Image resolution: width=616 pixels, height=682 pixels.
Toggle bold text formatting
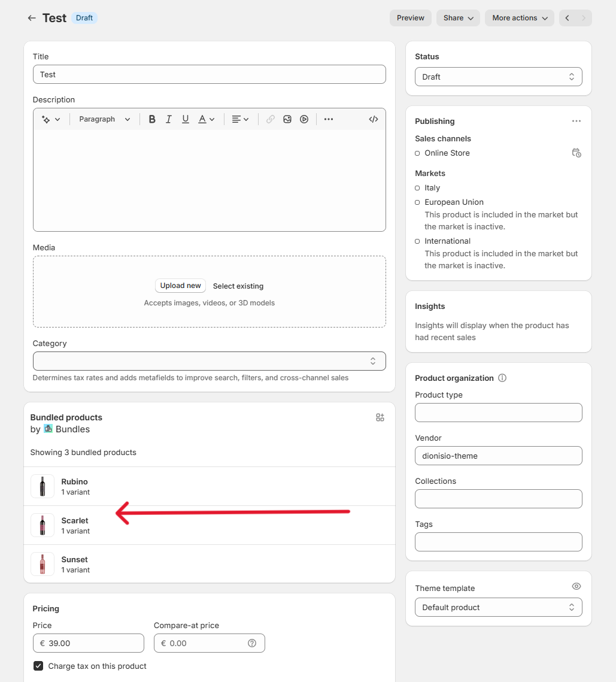(152, 119)
